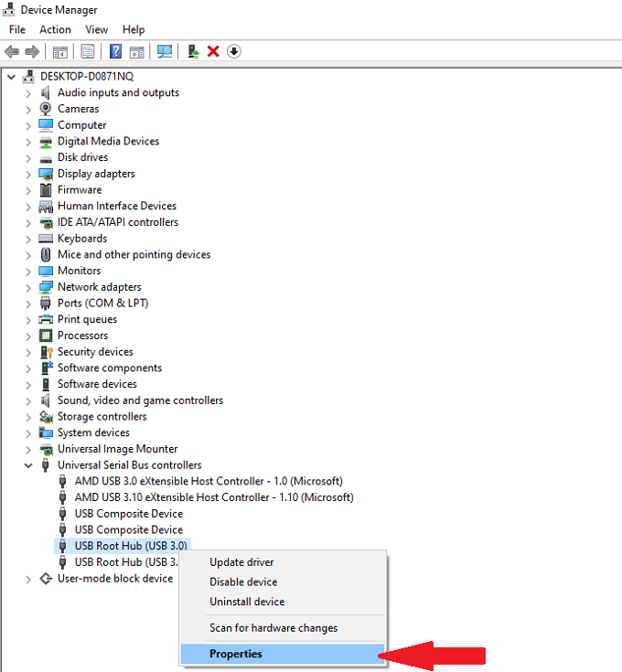The height and width of the screenshot is (672, 622).
Task: Click the Mice and other pointing devices icon
Action: pos(46,254)
